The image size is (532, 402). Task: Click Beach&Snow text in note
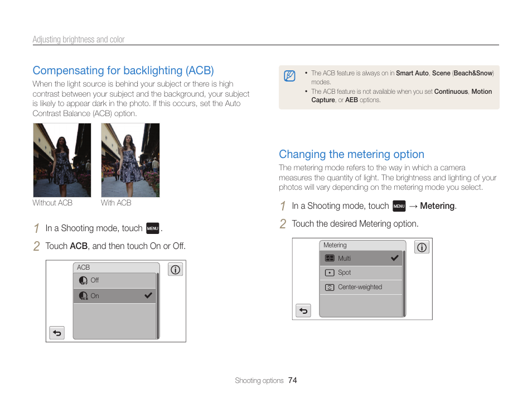coord(473,73)
